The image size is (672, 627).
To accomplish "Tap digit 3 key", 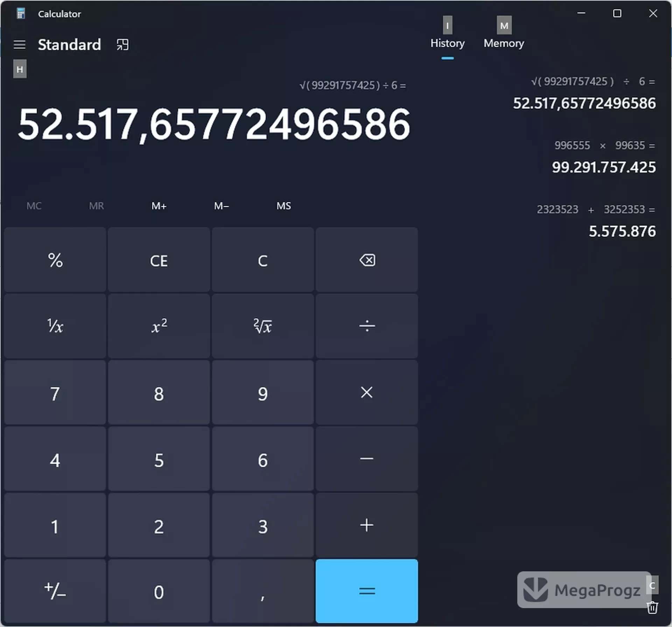I will [x=263, y=525].
